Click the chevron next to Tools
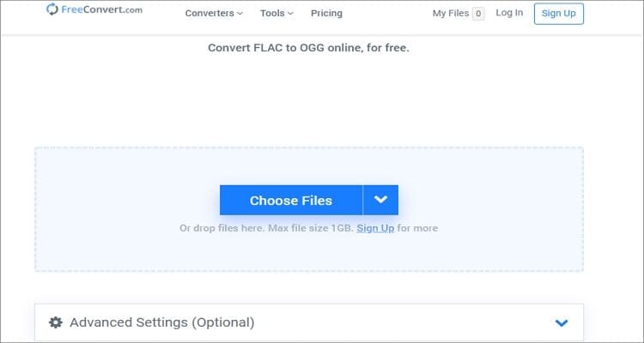This screenshot has height=343, width=644. 291,14
